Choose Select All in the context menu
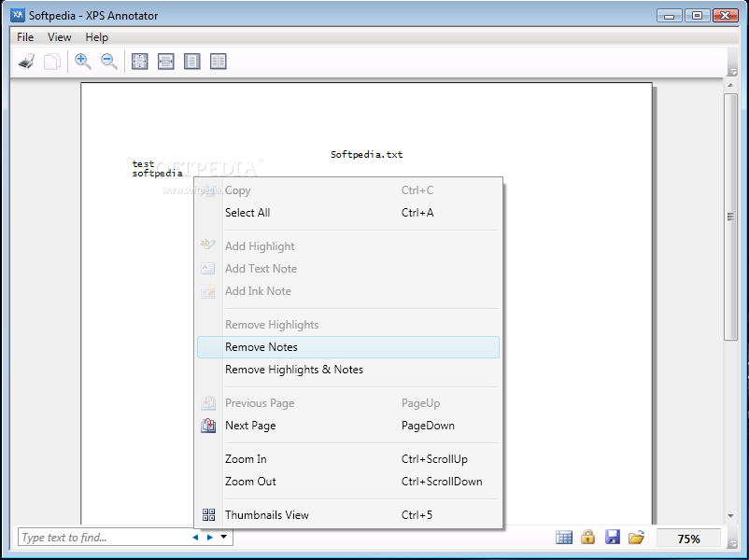Viewport: 749px width, 560px height. tap(348, 213)
